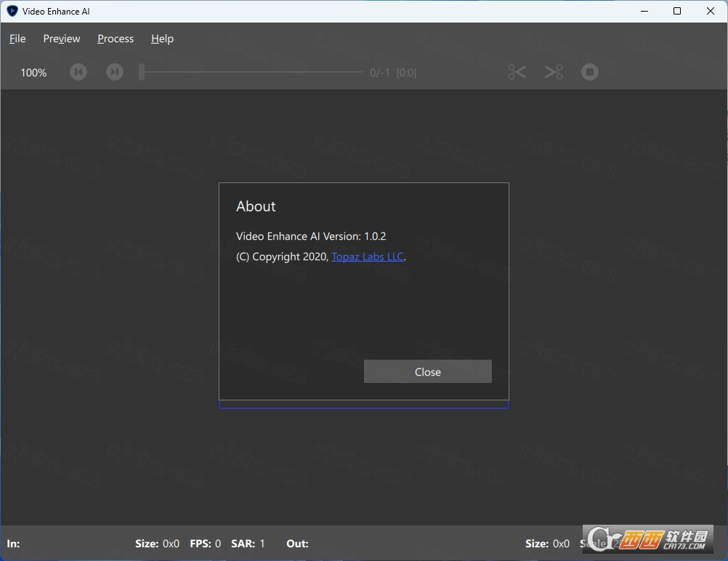Click the stop processing icon
The image size is (728, 561).
point(590,72)
